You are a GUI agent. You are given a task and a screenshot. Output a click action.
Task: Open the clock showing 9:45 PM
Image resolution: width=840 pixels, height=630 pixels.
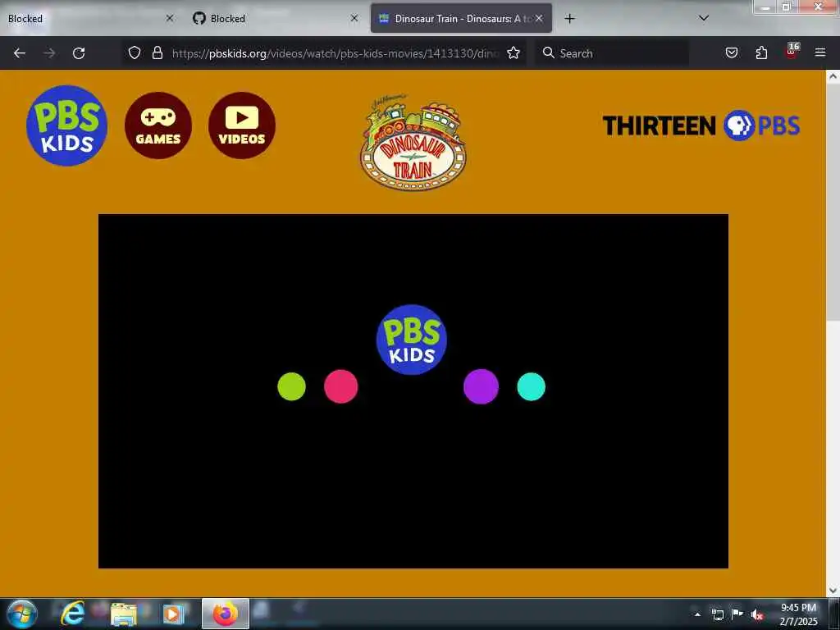pyautogui.click(x=798, y=614)
